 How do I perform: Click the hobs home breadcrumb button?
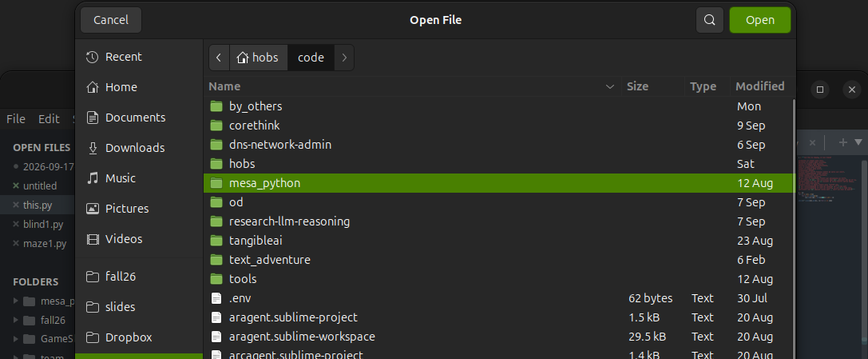click(258, 58)
